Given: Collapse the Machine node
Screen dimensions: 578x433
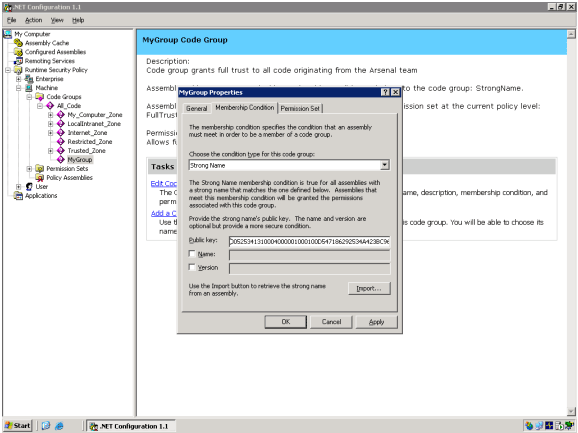Looking at the screenshot, I should 18,88.
